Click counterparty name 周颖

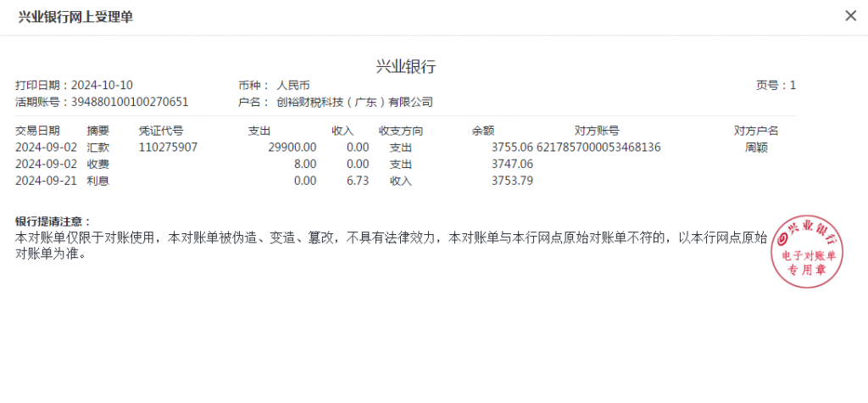756,148
